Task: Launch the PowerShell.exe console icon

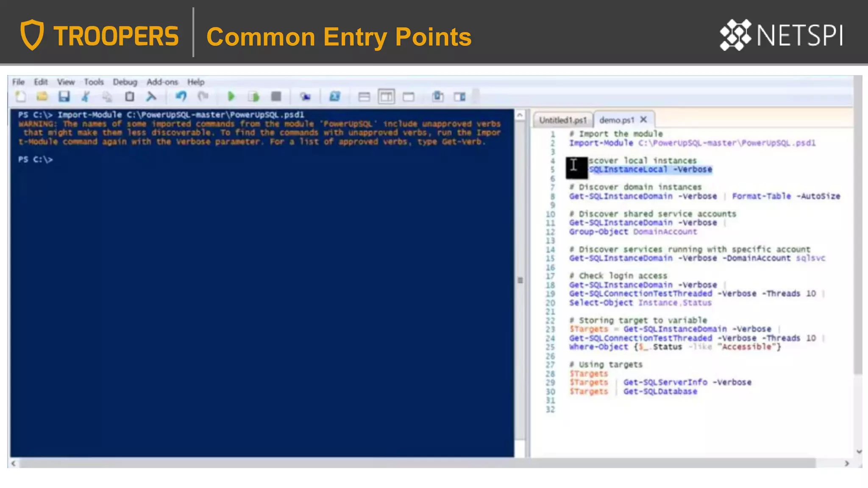Action: coord(335,97)
